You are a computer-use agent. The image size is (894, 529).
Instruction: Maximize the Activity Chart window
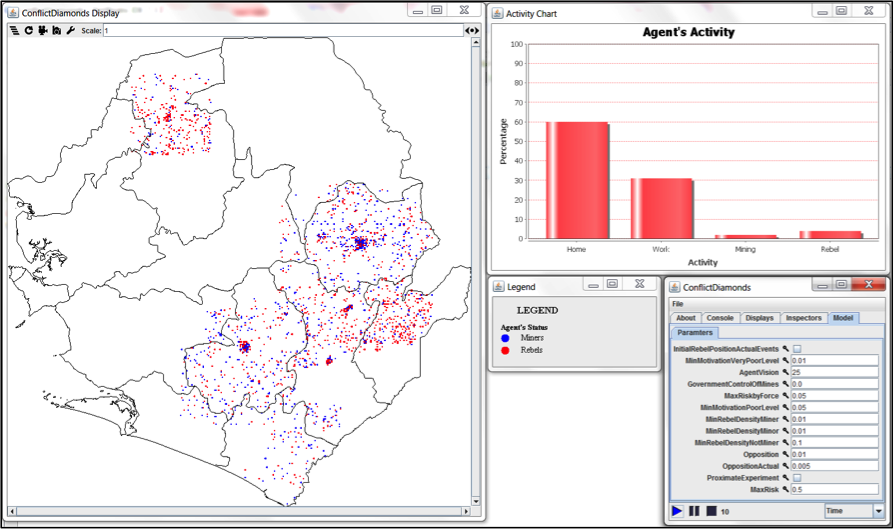(x=842, y=11)
